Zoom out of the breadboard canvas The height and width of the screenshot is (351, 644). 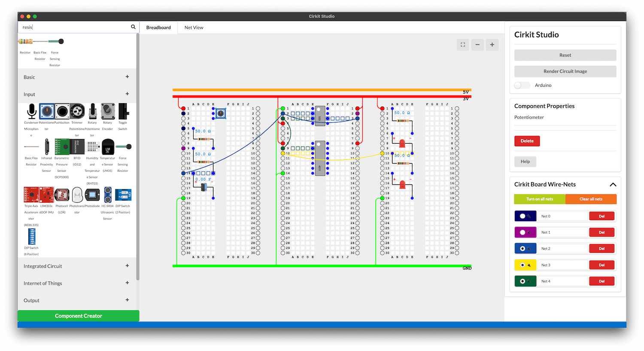[477, 44]
